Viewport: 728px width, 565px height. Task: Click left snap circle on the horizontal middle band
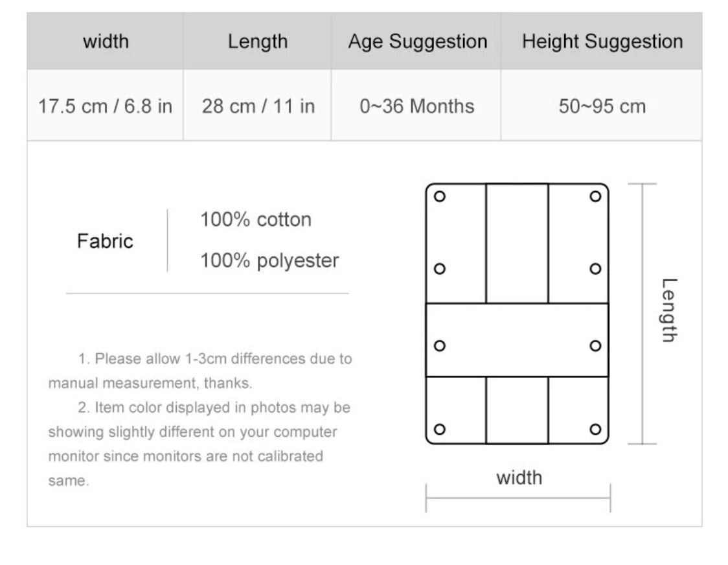pyautogui.click(x=439, y=345)
